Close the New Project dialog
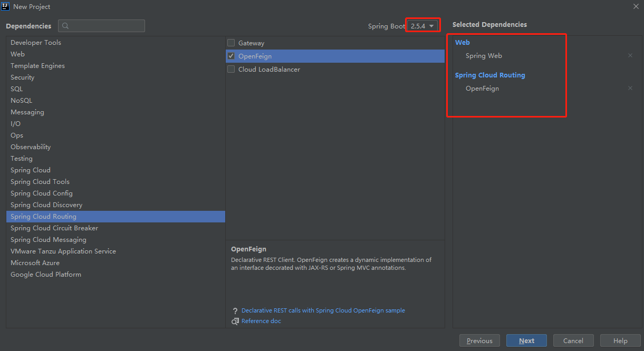 [x=636, y=6]
